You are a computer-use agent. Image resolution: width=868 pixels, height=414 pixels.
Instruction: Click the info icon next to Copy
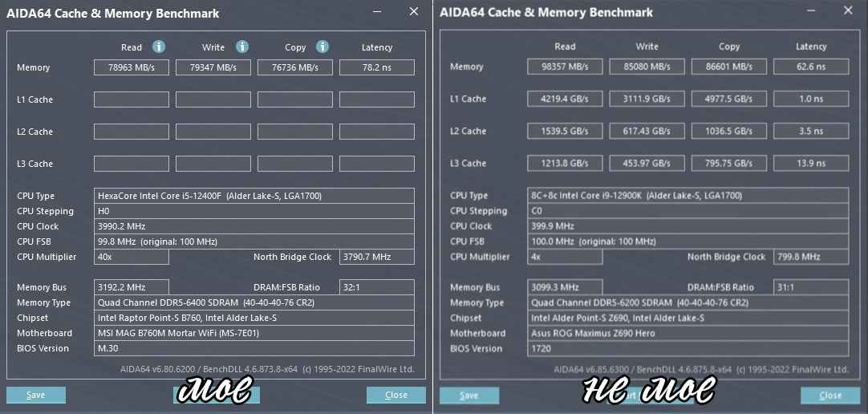coord(322,47)
